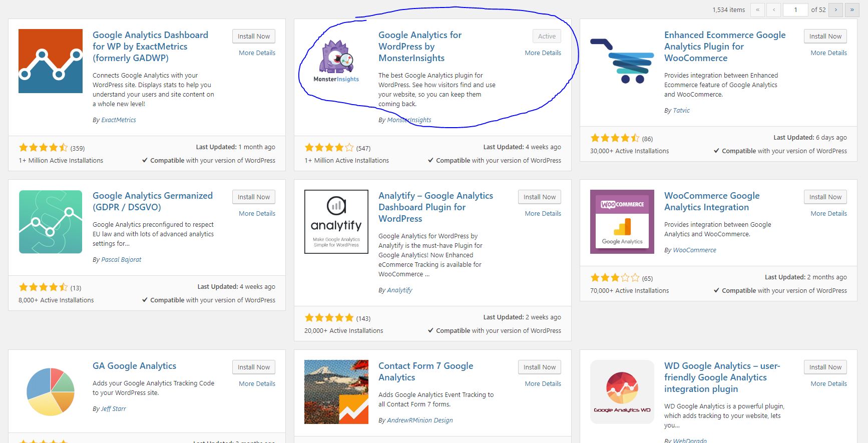Open More Details for WD Google Analytics
The image size is (868, 443).
pos(828,383)
